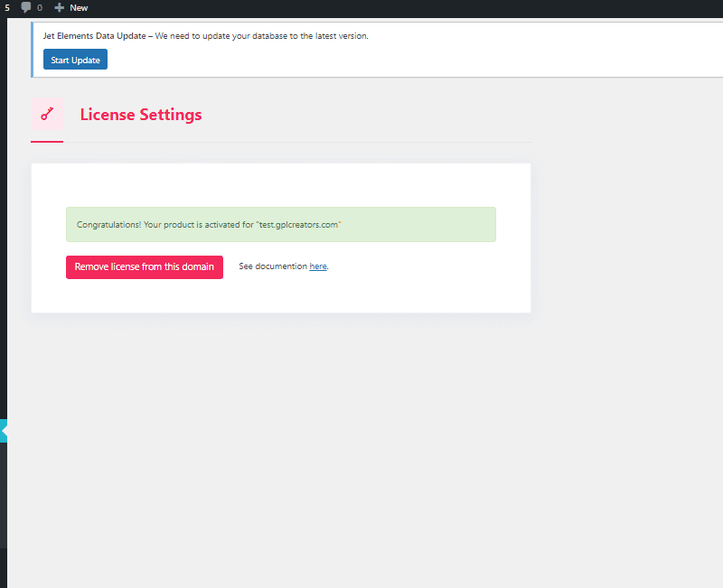
Task: Select the activation congratulations message
Action: tap(209, 225)
